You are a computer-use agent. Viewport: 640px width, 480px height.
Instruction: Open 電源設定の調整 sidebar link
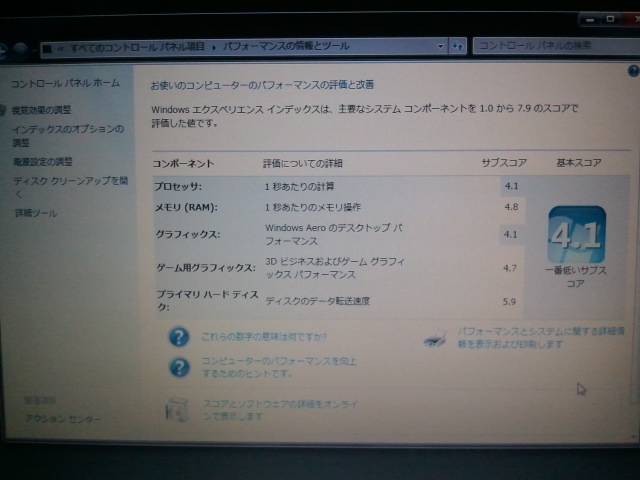tap(43, 162)
